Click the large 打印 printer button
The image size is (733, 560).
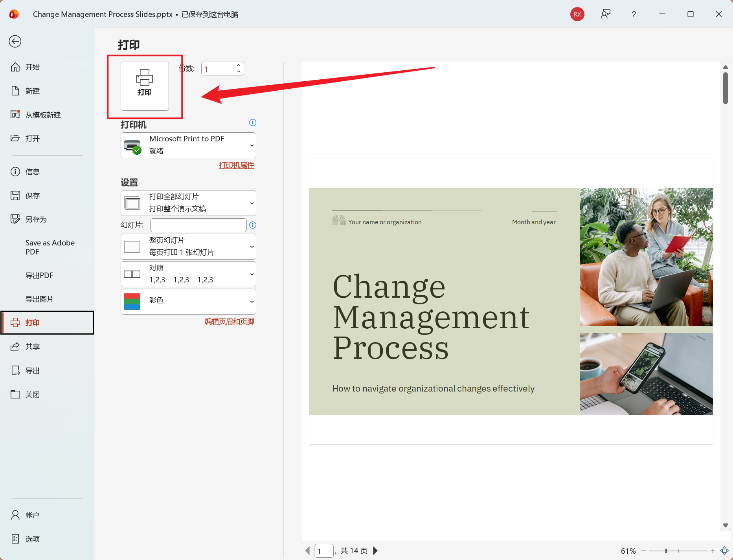pyautogui.click(x=144, y=86)
